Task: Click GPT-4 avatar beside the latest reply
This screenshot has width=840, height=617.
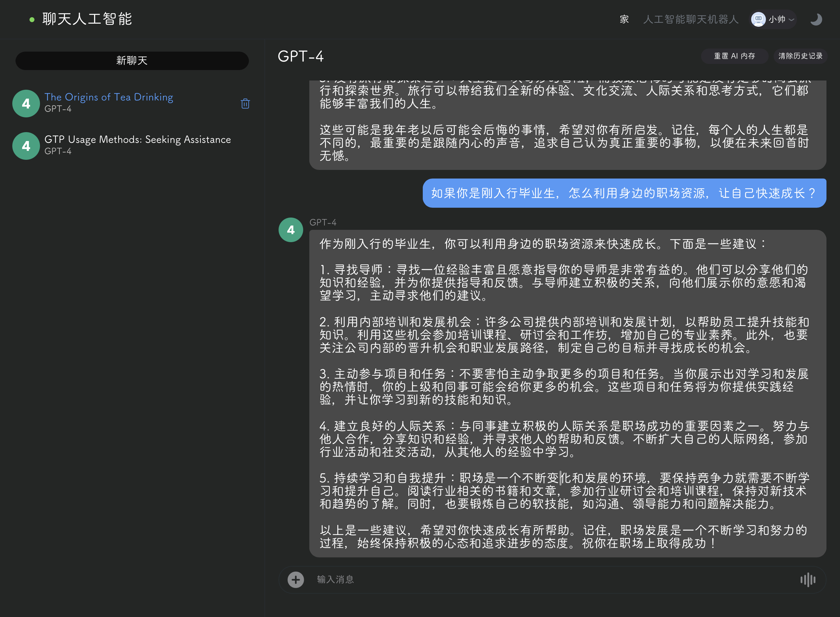Action: click(291, 230)
